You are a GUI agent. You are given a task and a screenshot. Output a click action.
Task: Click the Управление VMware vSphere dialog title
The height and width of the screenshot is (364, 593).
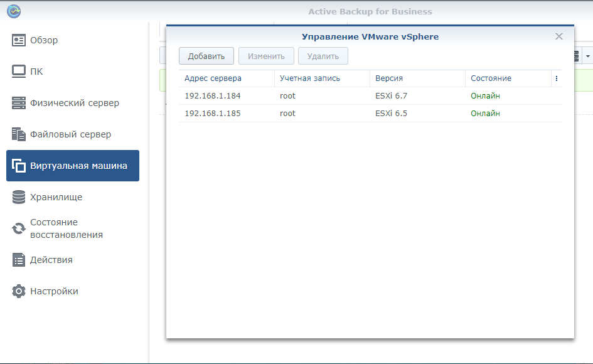370,36
